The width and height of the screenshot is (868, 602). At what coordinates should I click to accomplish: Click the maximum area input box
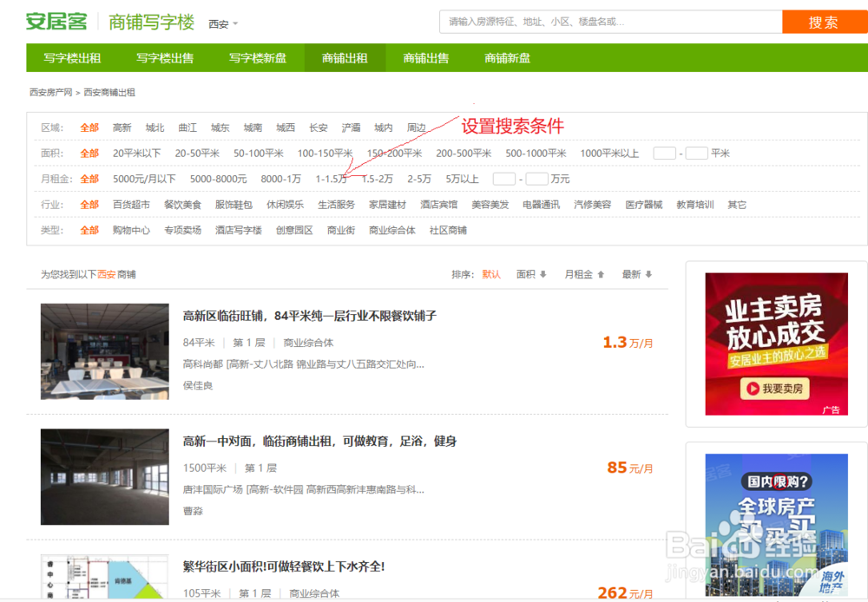696,154
